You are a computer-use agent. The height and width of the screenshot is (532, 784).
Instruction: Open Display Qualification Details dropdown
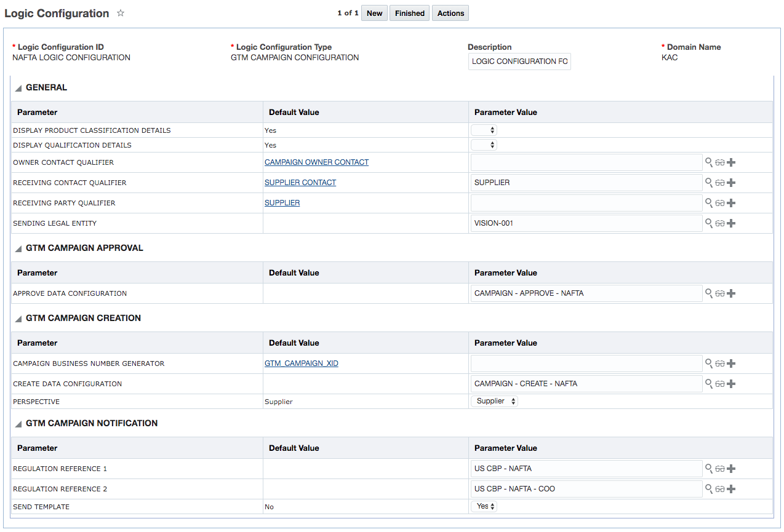484,145
